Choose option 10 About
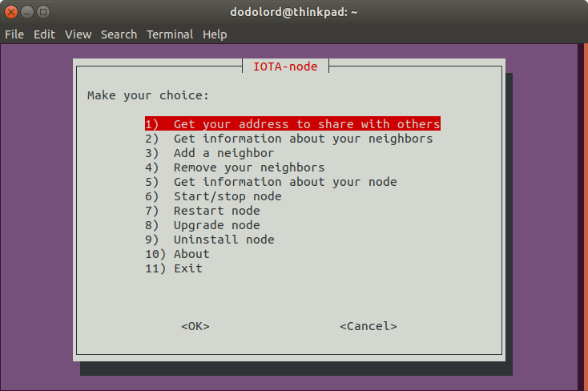This screenshot has height=391, width=588. point(177,254)
